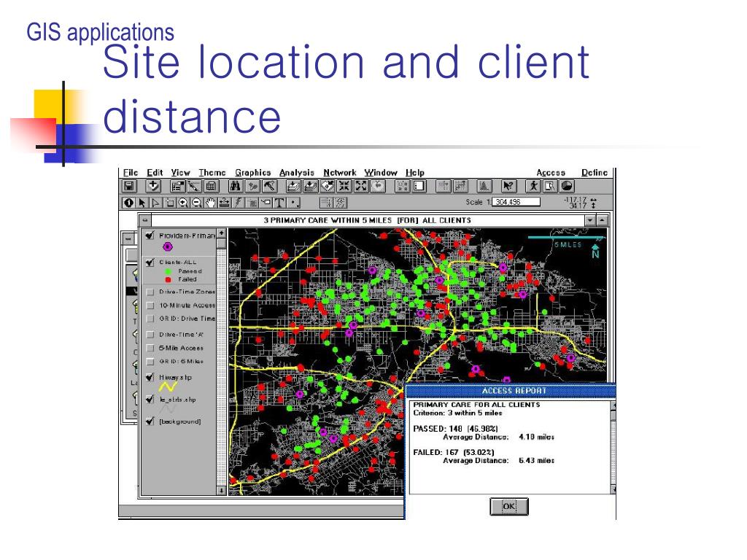Click the green Passed legend symbol

[168, 271]
